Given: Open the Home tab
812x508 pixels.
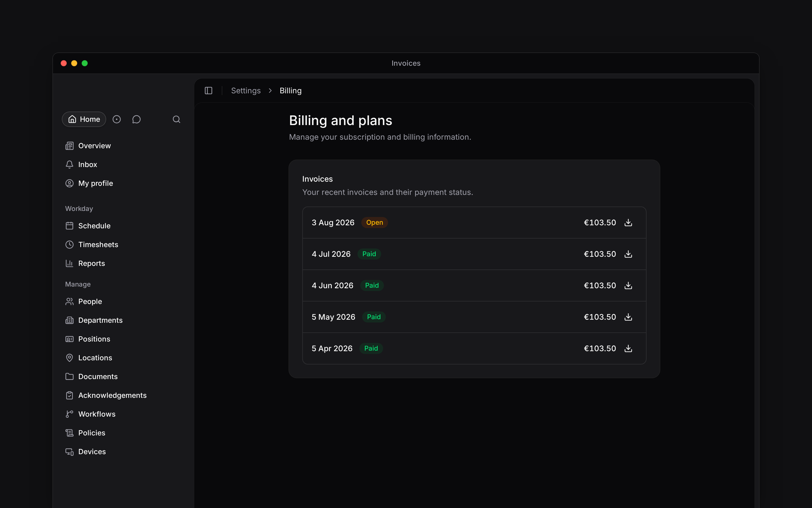Looking at the screenshot, I should point(84,119).
